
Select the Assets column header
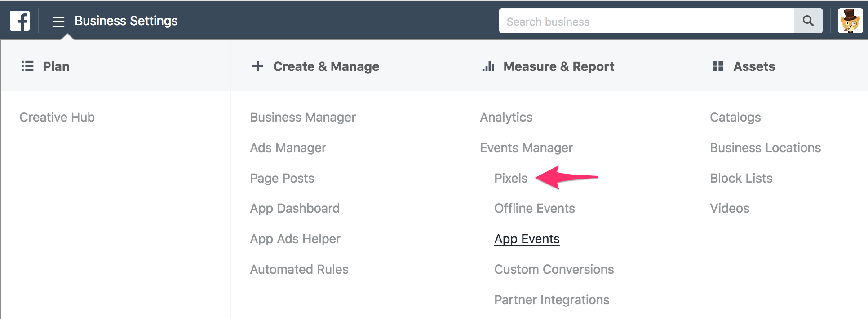(x=754, y=66)
